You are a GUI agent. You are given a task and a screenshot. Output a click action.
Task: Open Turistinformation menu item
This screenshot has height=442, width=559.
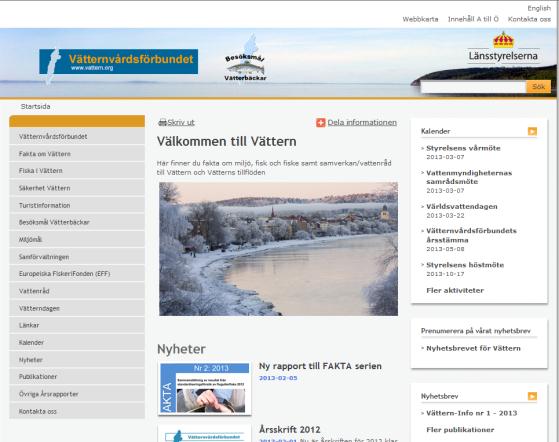coord(77,205)
